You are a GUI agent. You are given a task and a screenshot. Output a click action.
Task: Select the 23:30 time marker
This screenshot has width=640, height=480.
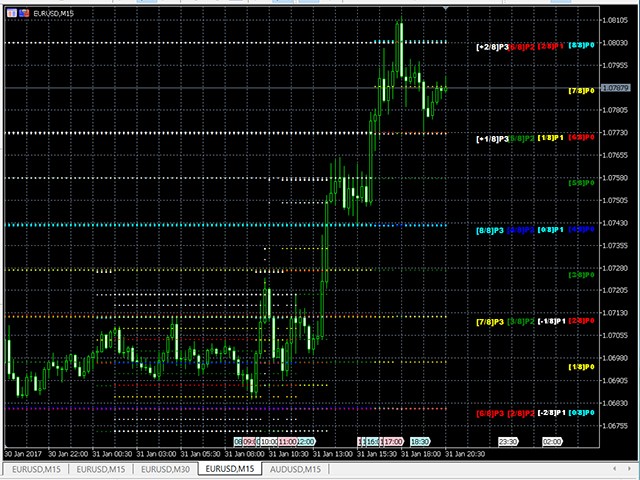[x=508, y=442]
